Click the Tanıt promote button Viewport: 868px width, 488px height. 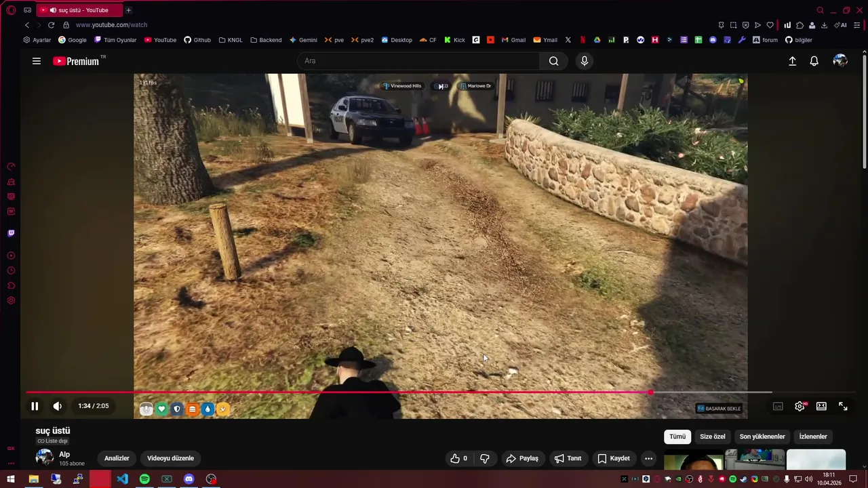(x=568, y=458)
